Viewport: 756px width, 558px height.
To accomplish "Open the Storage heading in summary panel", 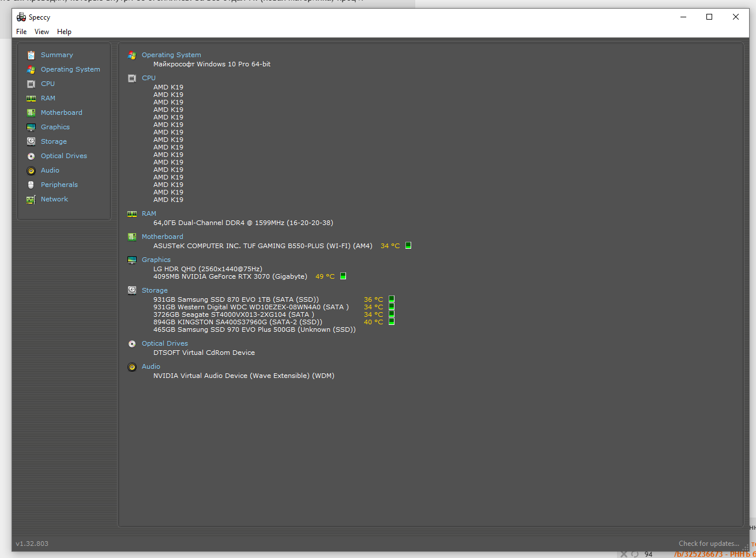I will [x=155, y=290].
